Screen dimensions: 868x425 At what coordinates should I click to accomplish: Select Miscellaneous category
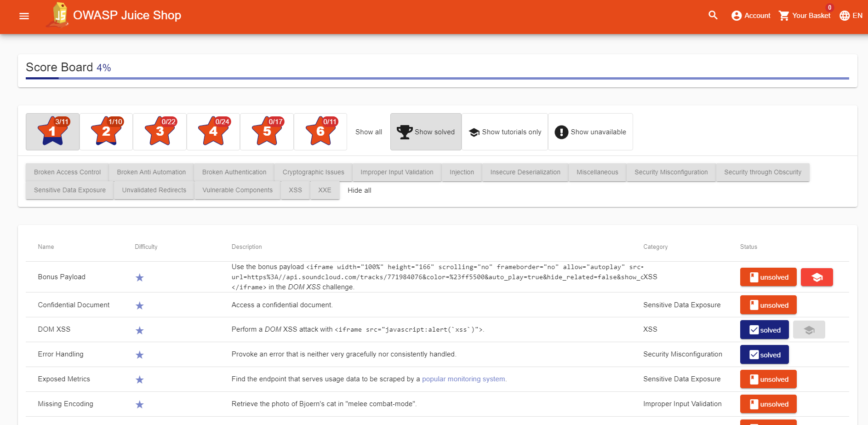(597, 172)
